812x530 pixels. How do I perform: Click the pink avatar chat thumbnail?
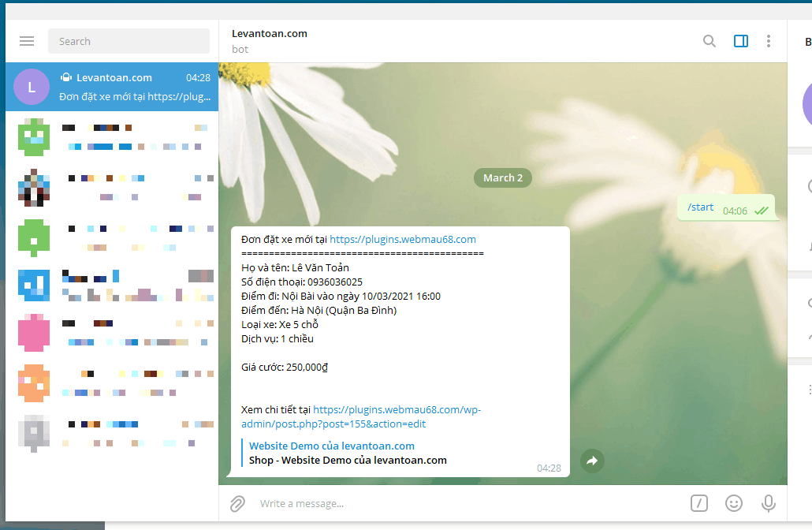(x=33, y=334)
